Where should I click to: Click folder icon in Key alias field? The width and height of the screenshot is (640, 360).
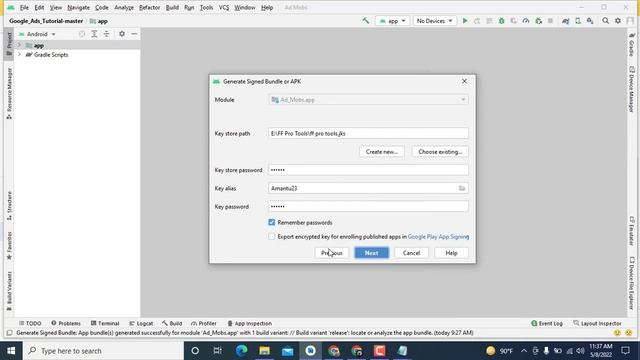(462, 188)
